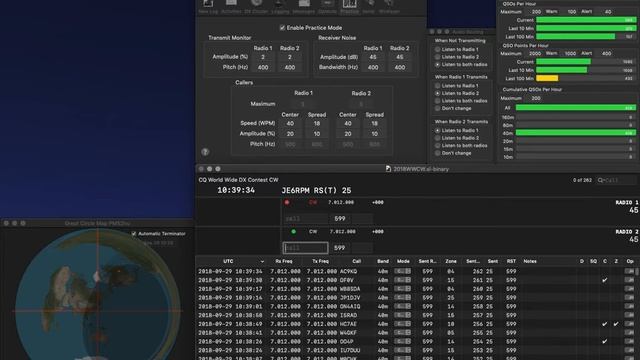Open the Send toolbar item

369,7
